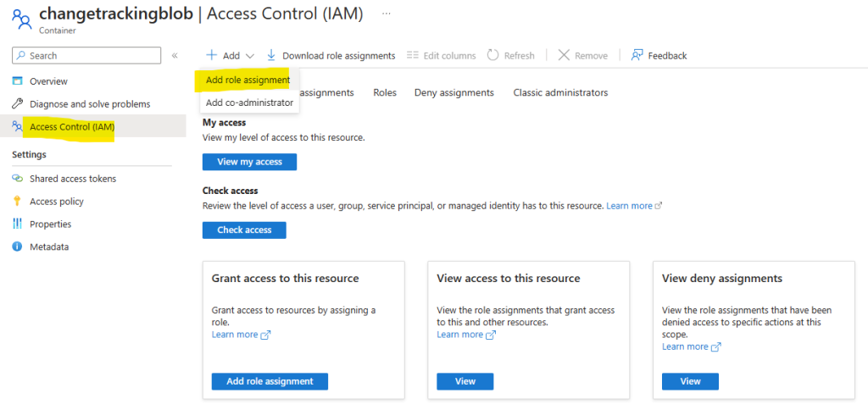Screen dimensions: 868x410
Task: Select Access Control (IAM) in sidebar
Action: (x=72, y=127)
